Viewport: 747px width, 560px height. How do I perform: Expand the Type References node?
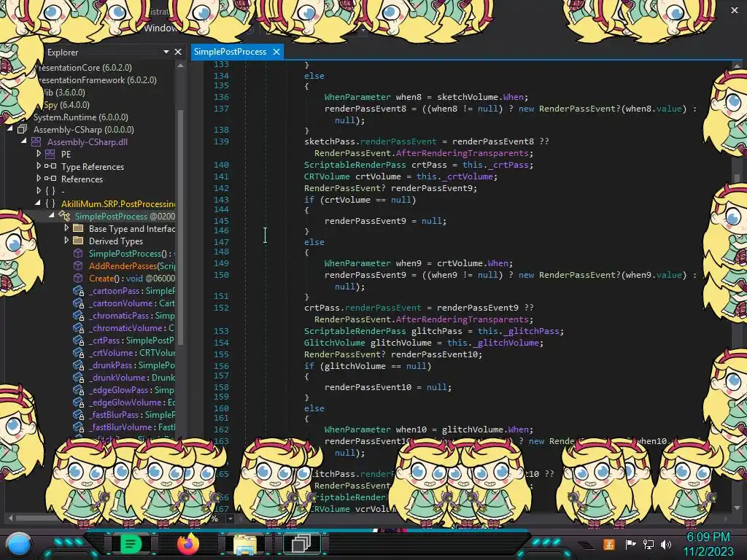(x=39, y=166)
